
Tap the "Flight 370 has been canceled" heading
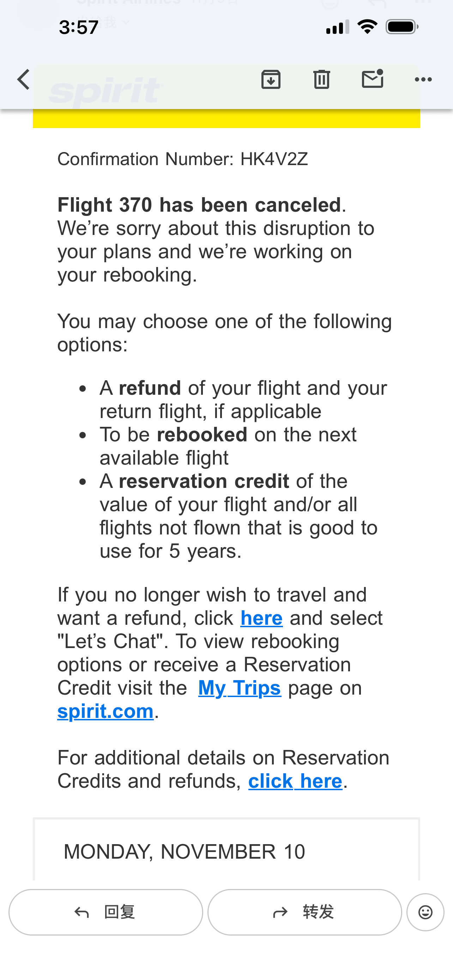199,205
